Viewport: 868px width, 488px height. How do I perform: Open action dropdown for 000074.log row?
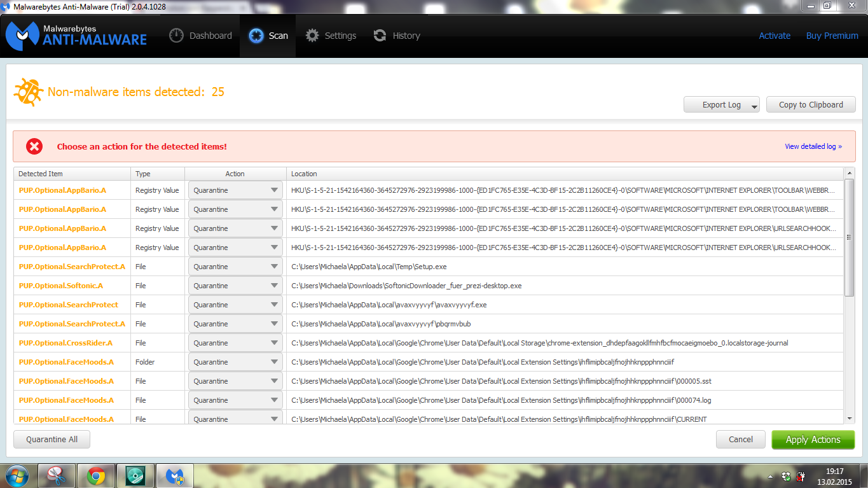coord(235,400)
